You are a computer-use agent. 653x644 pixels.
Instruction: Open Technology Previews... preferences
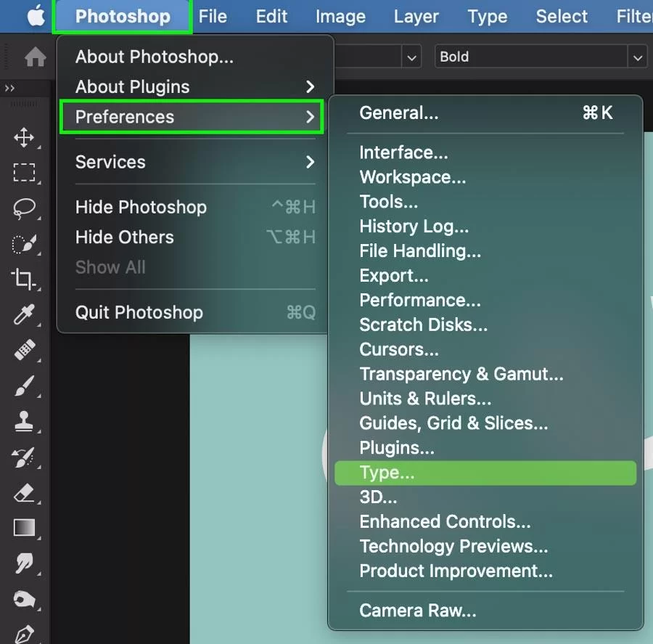click(485, 546)
